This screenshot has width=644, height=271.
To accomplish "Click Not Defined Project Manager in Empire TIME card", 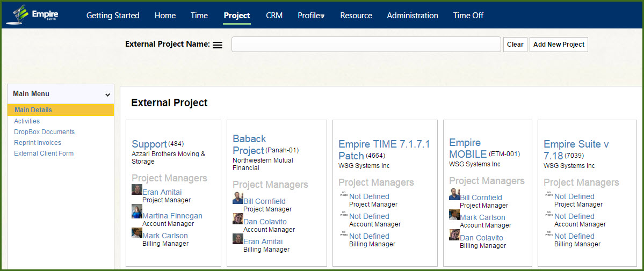I will [369, 196].
